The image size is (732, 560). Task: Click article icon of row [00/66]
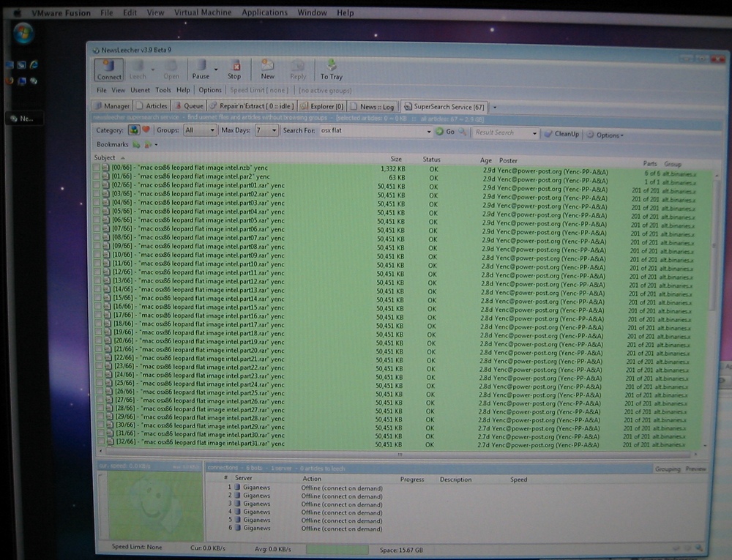105,168
